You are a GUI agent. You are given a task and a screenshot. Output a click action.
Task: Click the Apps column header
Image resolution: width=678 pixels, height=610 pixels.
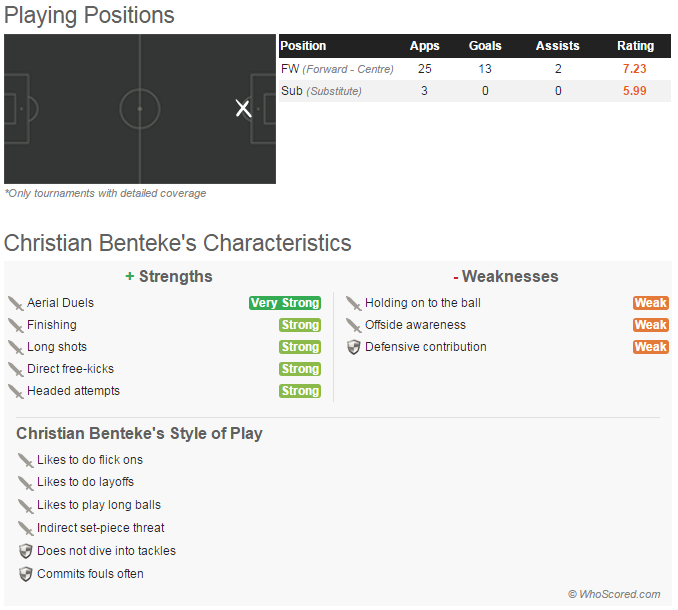(425, 46)
